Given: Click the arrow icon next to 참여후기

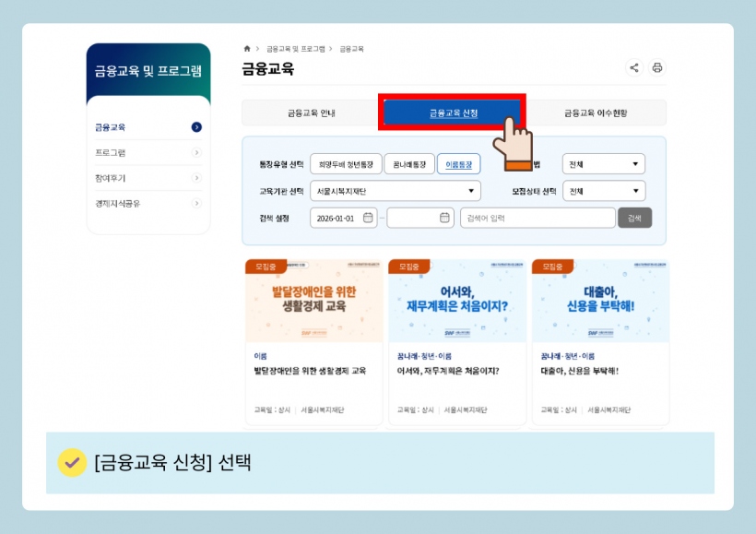Looking at the screenshot, I should pyautogui.click(x=196, y=178).
